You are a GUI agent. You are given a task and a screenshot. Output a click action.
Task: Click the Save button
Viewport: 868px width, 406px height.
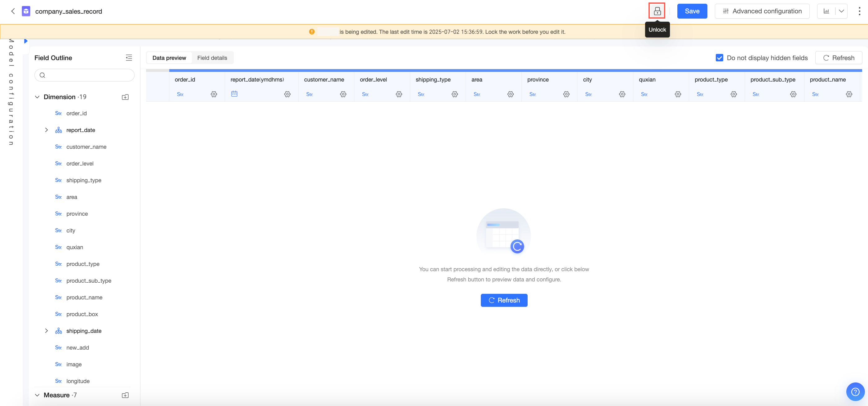point(692,11)
